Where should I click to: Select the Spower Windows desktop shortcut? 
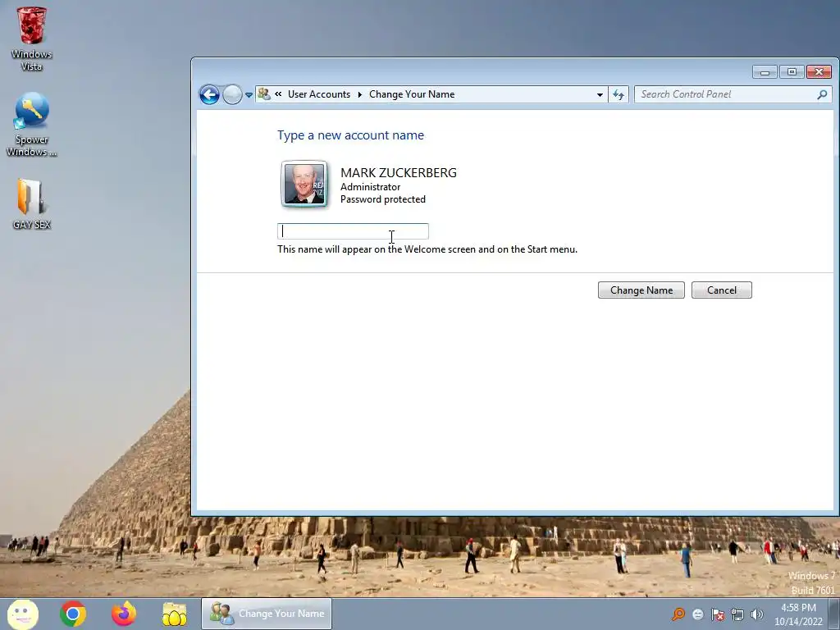(x=31, y=125)
